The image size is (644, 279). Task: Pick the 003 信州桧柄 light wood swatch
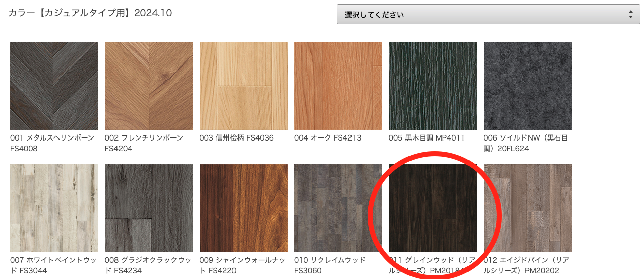pyautogui.click(x=244, y=86)
